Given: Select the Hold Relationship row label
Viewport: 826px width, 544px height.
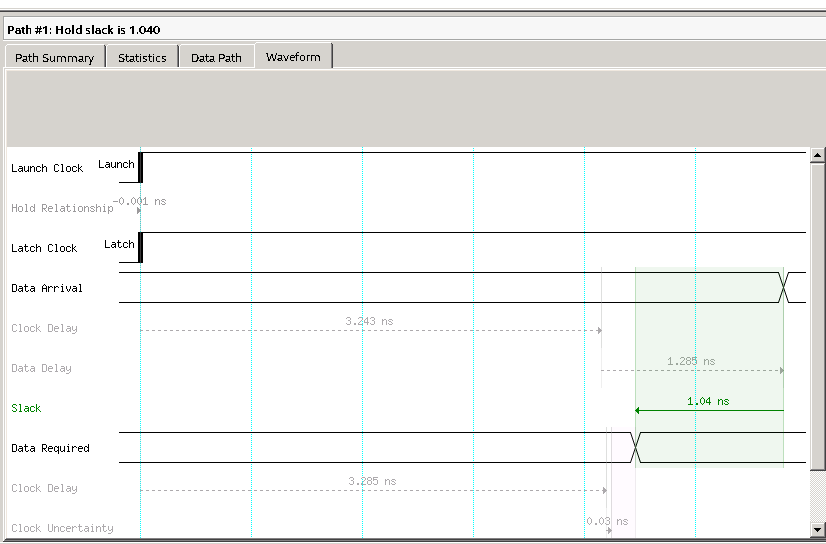Looking at the screenshot, I should (x=62, y=208).
